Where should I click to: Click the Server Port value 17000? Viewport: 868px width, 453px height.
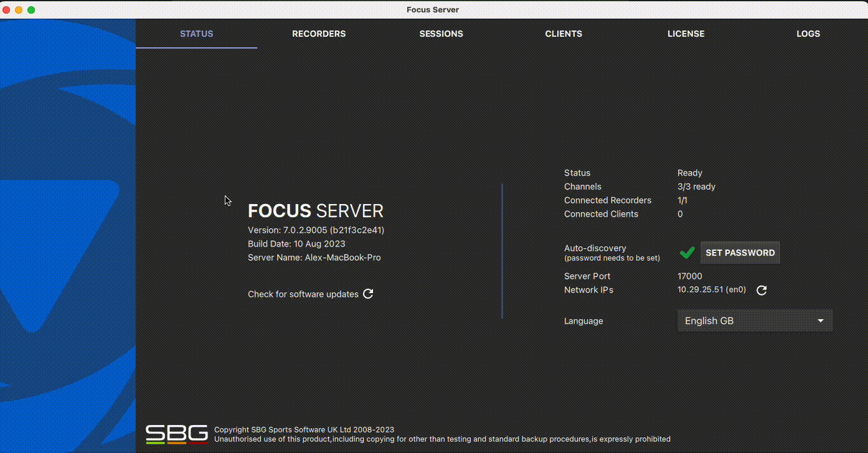[690, 276]
